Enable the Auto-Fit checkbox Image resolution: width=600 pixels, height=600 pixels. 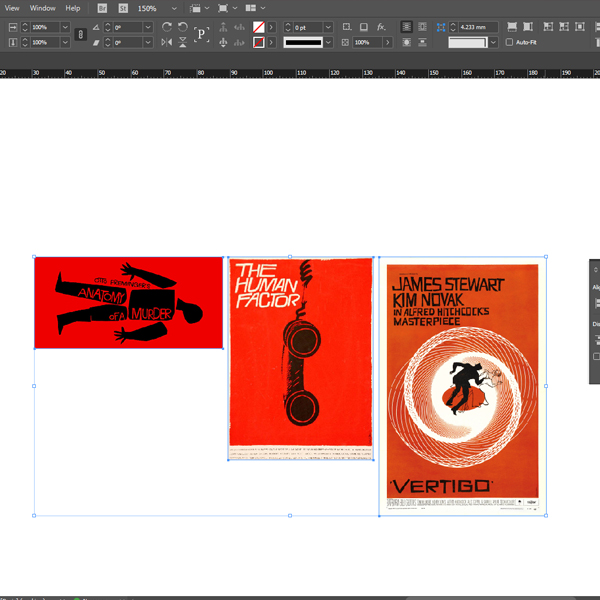pyautogui.click(x=509, y=43)
